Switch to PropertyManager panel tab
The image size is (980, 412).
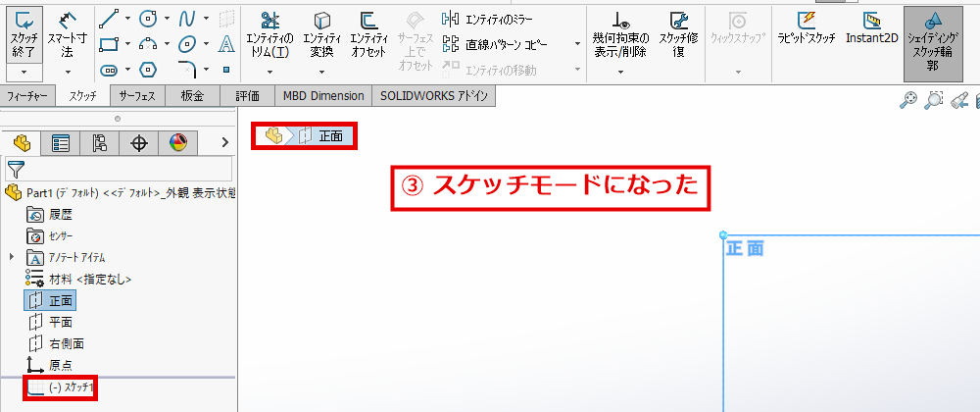(x=61, y=143)
